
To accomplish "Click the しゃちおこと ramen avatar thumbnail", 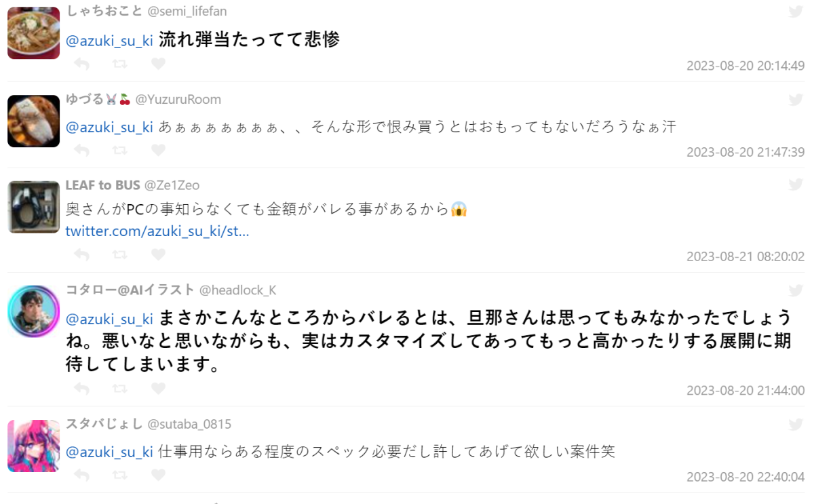I will [x=33, y=33].
